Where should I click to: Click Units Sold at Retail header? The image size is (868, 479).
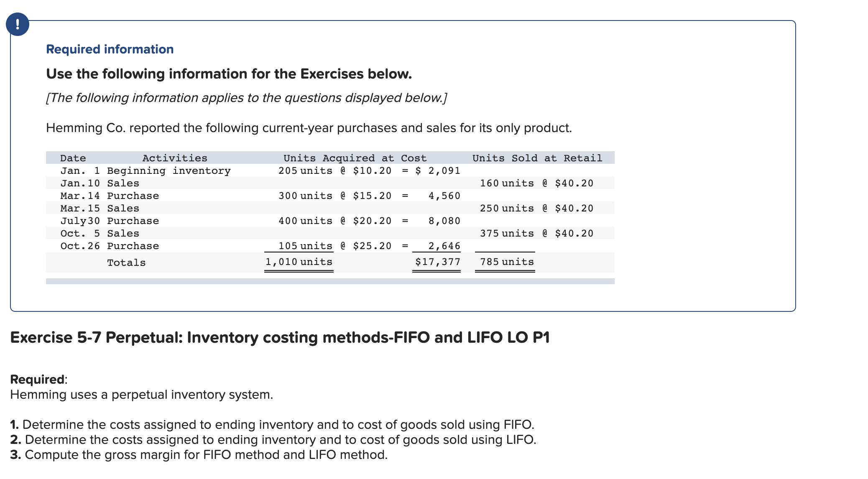(537, 158)
